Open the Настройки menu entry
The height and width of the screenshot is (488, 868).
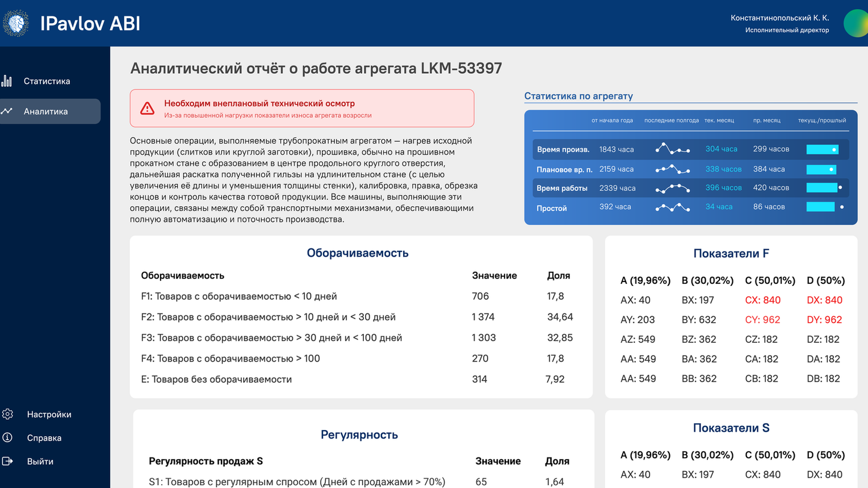click(50, 414)
